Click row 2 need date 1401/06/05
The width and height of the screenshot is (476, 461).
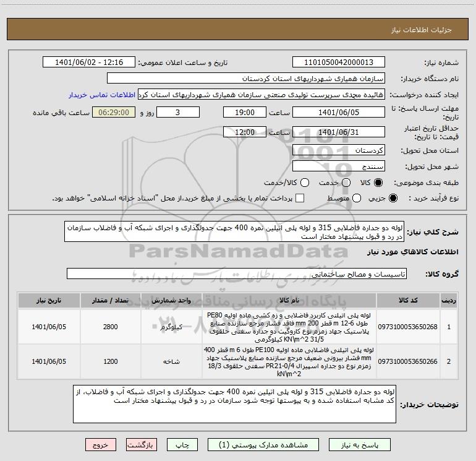tap(49, 361)
